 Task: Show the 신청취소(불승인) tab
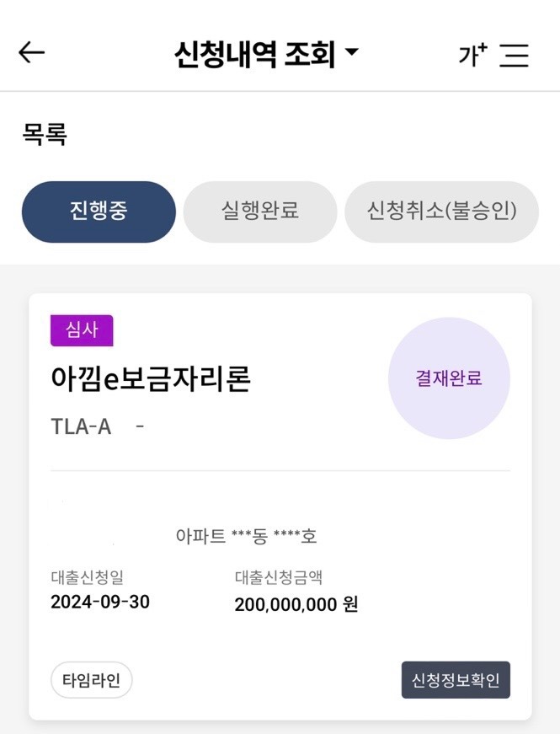coord(441,212)
